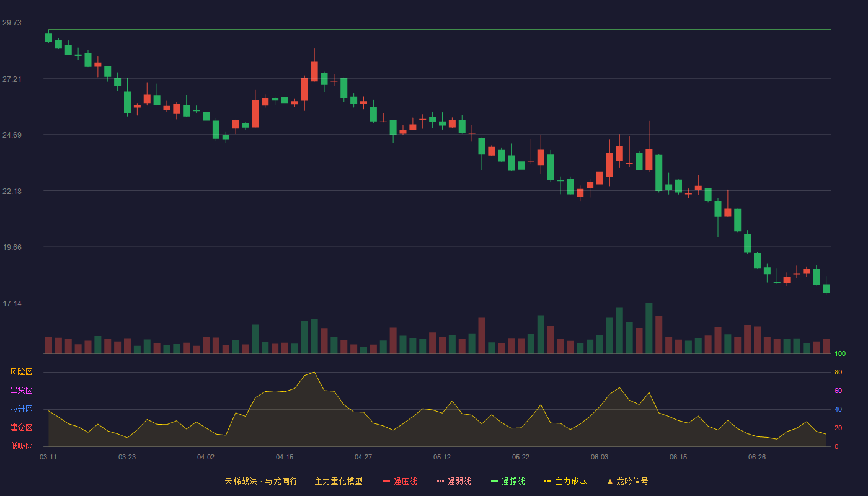The height and width of the screenshot is (496, 868).
Task: Click the green line marker beside 强撑线
Action: (x=495, y=481)
